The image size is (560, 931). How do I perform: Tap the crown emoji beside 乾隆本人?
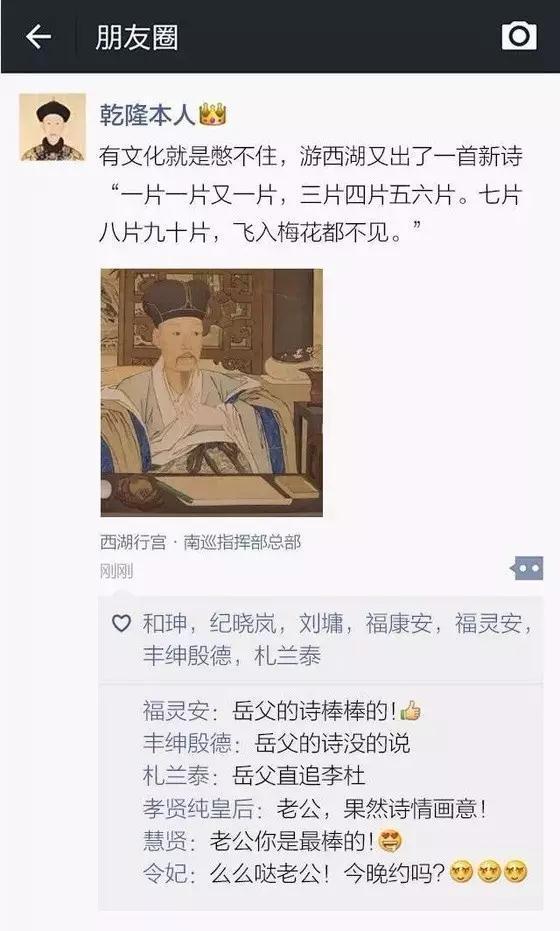point(213,114)
